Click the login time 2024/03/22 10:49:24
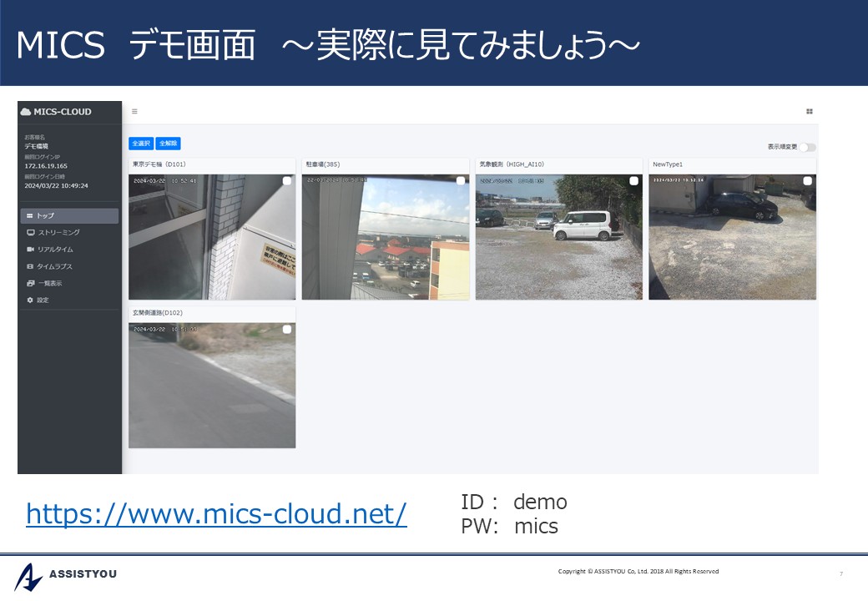 [57, 186]
